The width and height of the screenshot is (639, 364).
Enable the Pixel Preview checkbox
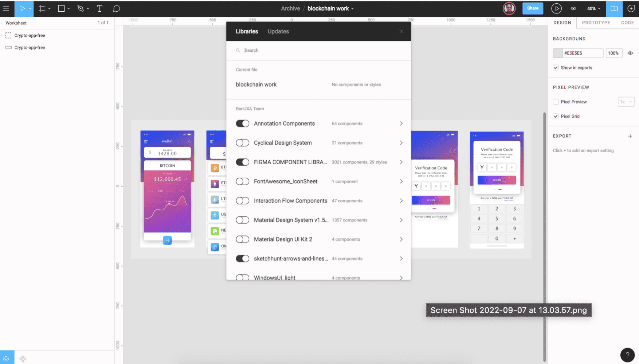(556, 102)
